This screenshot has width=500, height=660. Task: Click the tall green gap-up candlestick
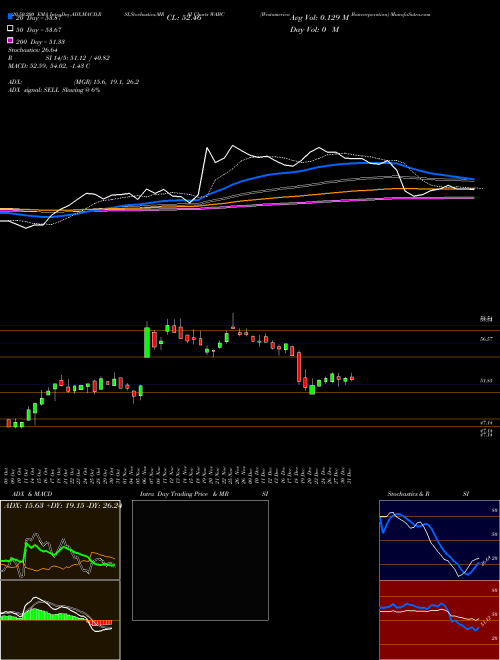pyautogui.click(x=147, y=342)
